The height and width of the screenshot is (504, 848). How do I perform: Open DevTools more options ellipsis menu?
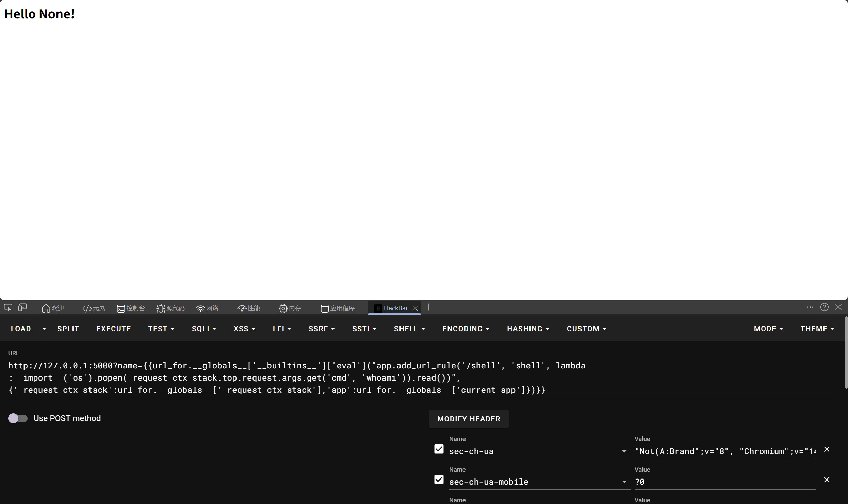810,307
